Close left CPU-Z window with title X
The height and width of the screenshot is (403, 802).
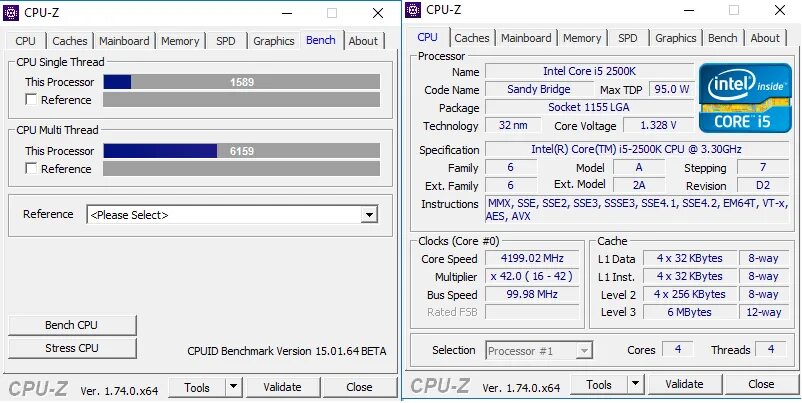point(378,13)
